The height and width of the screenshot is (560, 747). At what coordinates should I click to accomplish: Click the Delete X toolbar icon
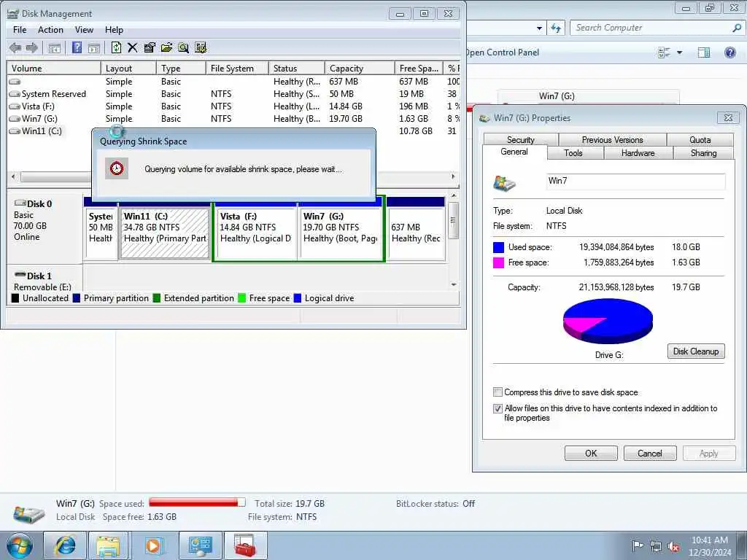click(133, 47)
